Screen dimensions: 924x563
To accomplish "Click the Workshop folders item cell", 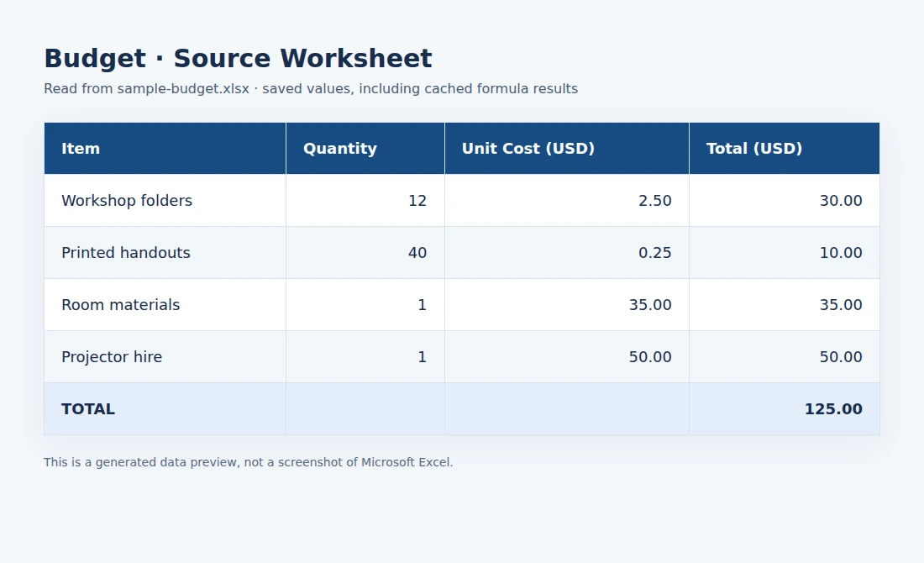I will pyautogui.click(x=165, y=201).
